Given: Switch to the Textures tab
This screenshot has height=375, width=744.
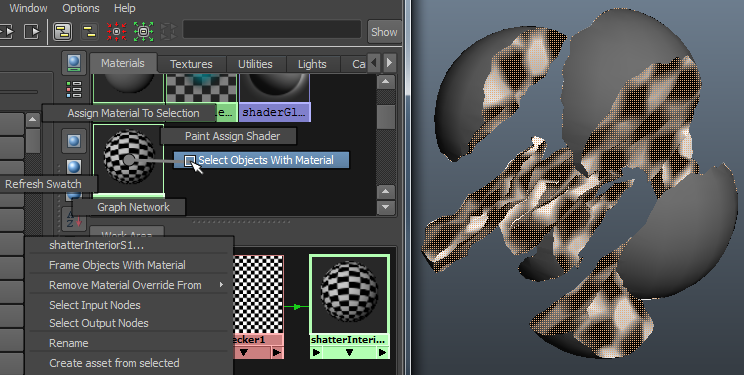Looking at the screenshot, I should [x=191, y=64].
